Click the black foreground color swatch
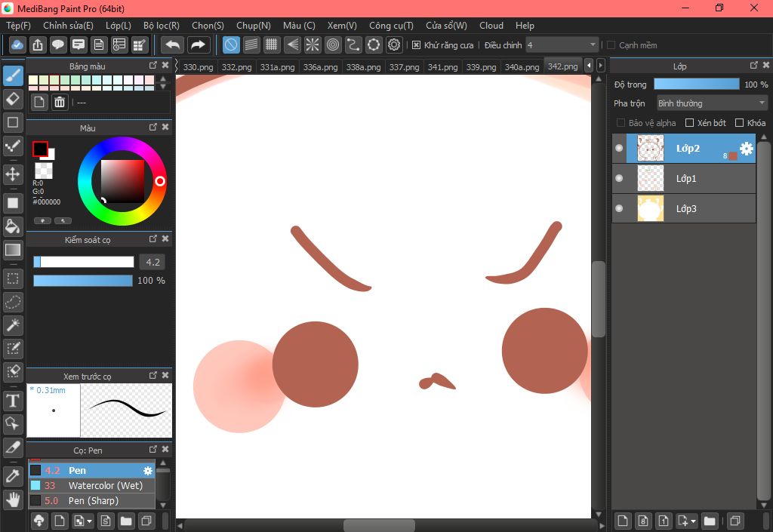The height and width of the screenshot is (532, 773). tap(40, 149)
